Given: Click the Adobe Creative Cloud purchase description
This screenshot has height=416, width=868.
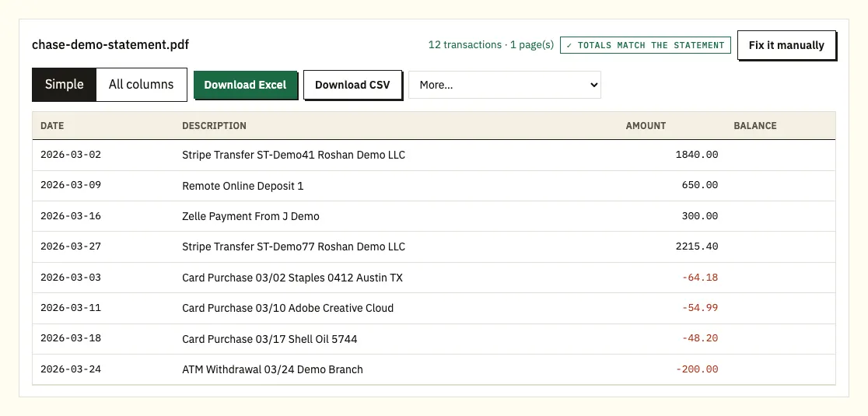Looking at the screenshot, I should (x=288, y=308).
